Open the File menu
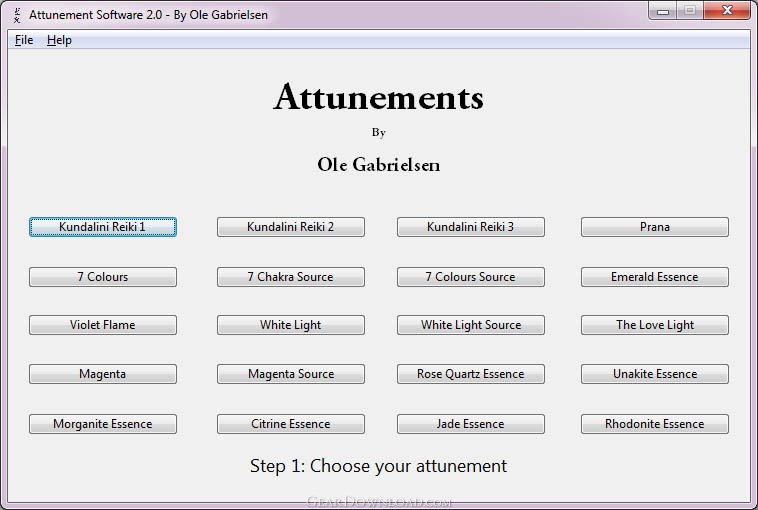 pyautogui.click(x=24, y=40)
